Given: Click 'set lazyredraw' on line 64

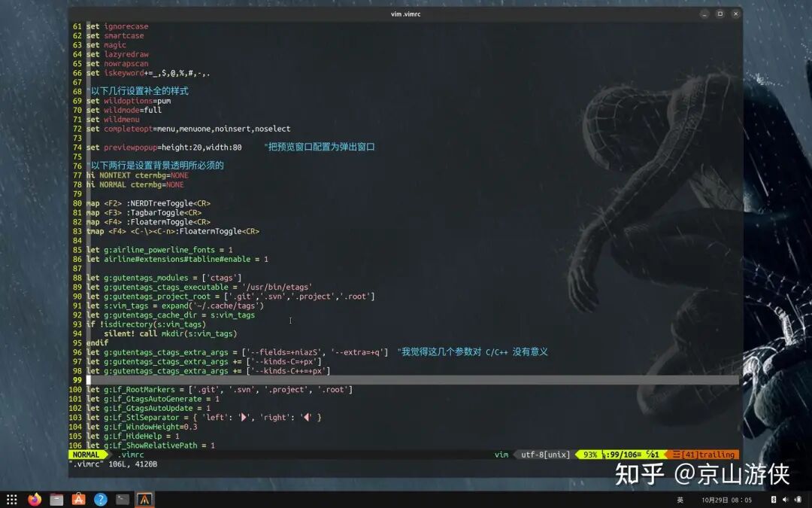Looking at the screenshot, I should [x=117, y=54].
